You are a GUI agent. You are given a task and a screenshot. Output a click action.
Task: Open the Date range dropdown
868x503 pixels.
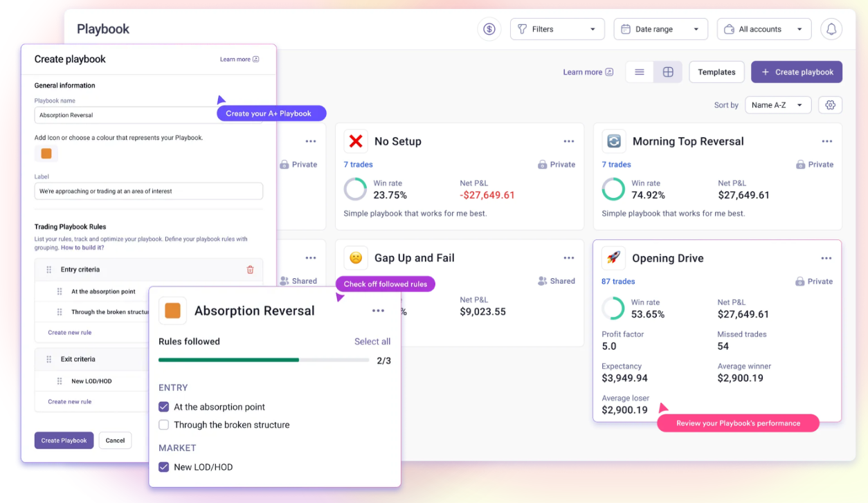(x=661, y=29)
